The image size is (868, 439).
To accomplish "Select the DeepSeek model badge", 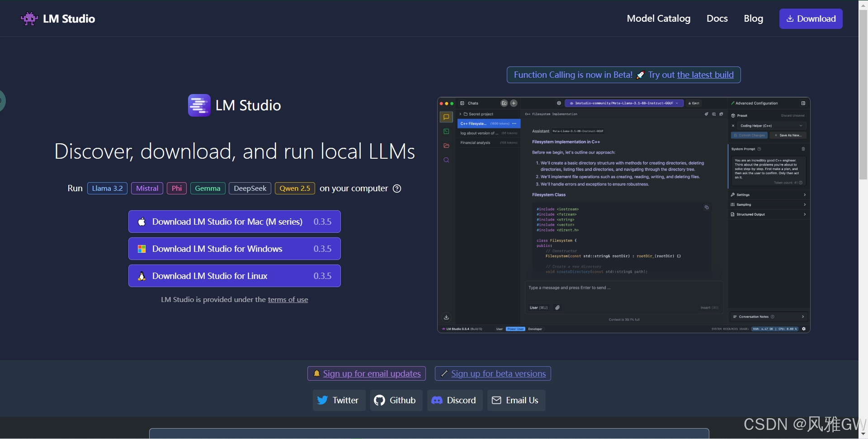I will point(250,189).
